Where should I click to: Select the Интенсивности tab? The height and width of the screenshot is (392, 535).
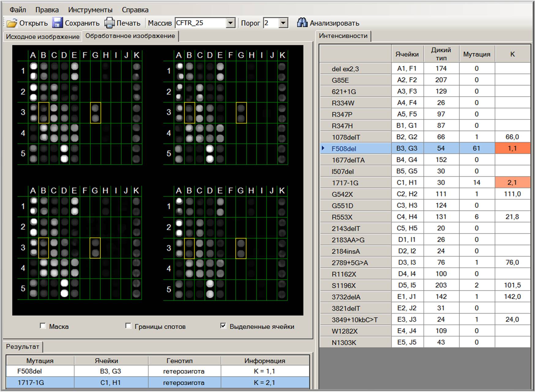pos(343,36)
